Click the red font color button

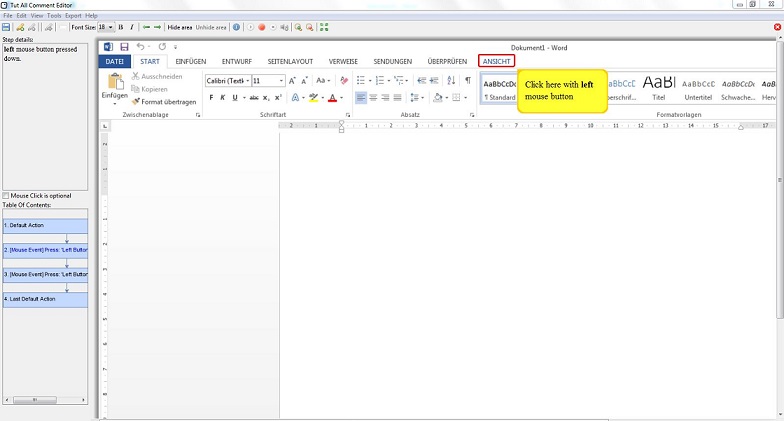pyautogui.click(x=332, y=98)
